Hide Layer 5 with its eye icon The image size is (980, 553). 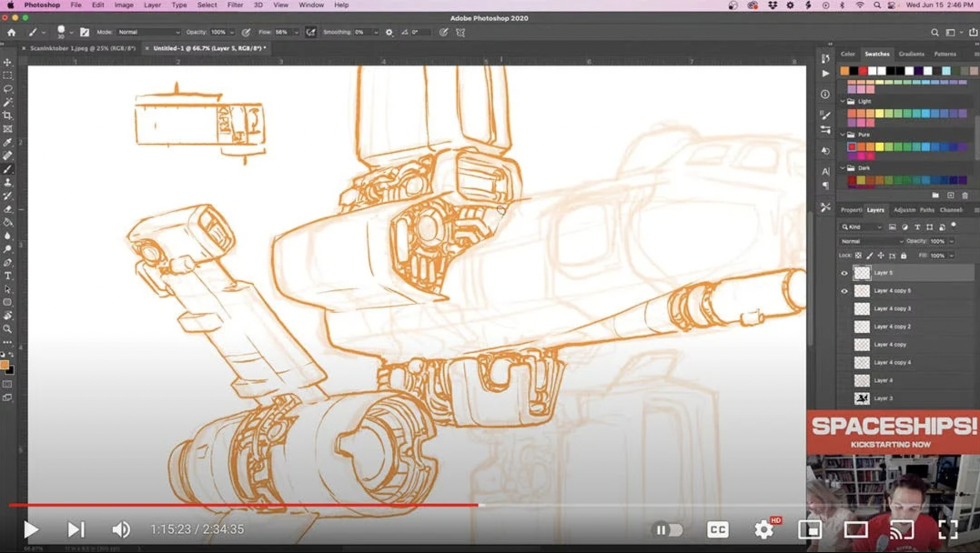point(844,273)
